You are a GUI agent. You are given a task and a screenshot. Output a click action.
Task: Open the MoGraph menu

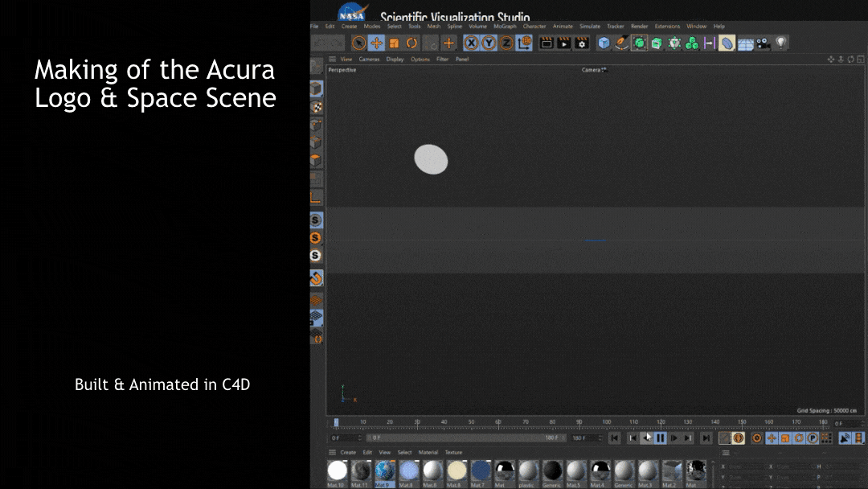coord(505,26)
